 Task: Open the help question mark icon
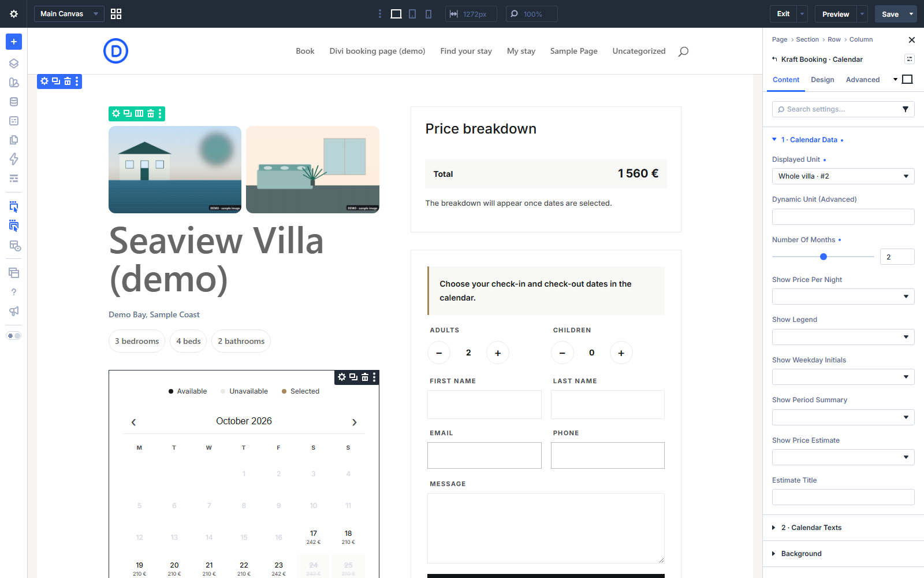(x=14, y=292)
